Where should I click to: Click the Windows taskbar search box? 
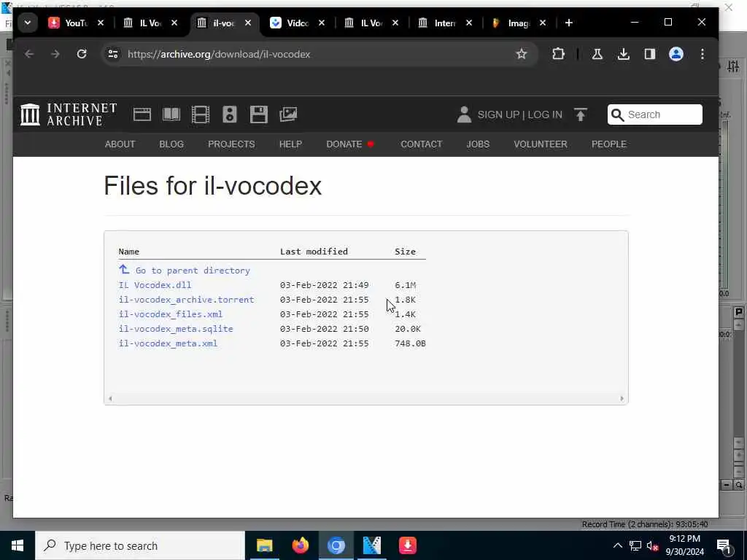click(140, 545)
